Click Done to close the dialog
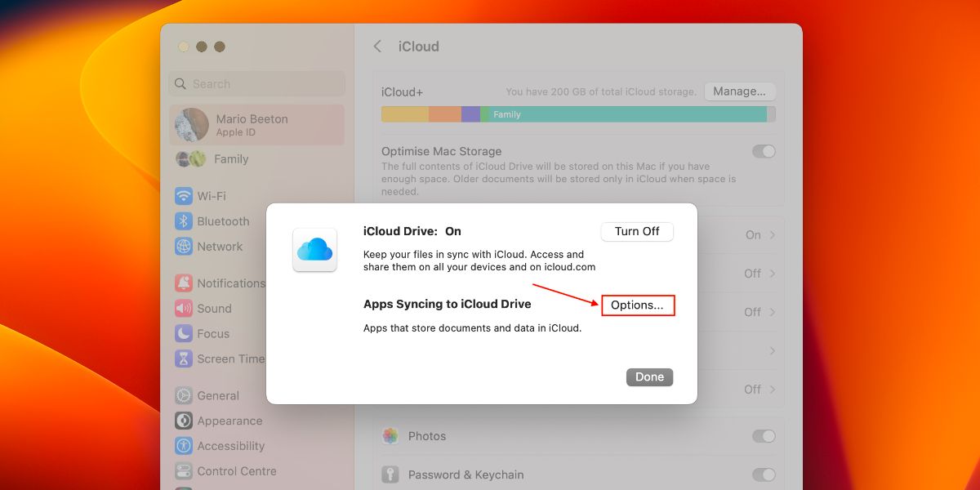This screenshot has width=980, height=490. click(x=649, y=376)
